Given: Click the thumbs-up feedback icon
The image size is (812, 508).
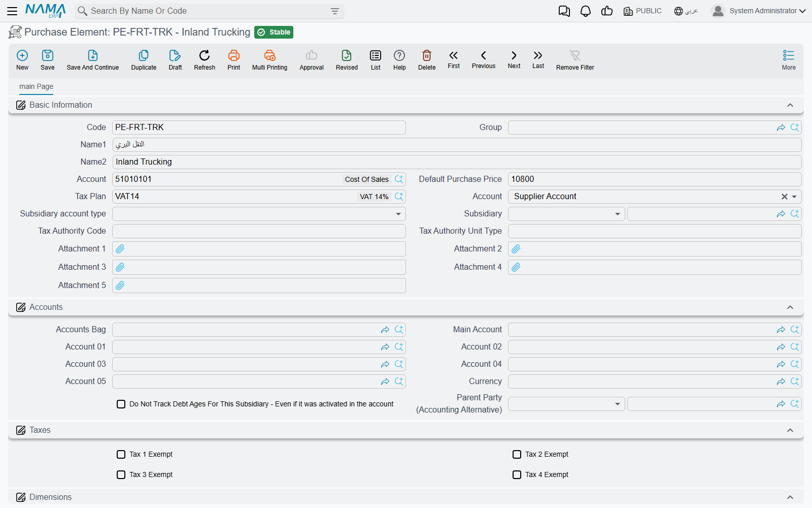Looking at the screenshot, I should (607, 11).
